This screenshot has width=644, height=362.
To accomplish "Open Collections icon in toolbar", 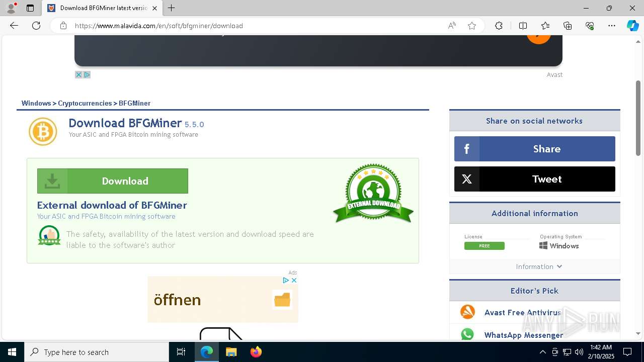I will pyautogui.click(x=568, y=26).
